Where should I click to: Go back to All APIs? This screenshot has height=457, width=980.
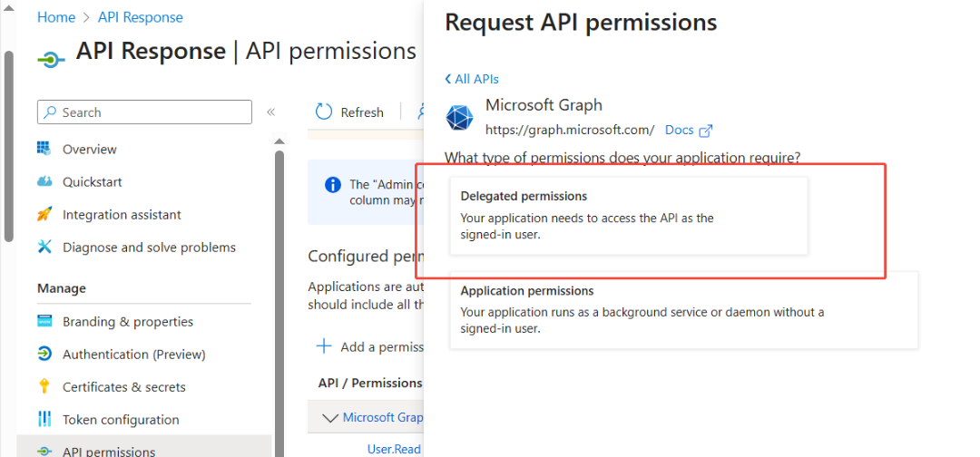tap(472, 79)
